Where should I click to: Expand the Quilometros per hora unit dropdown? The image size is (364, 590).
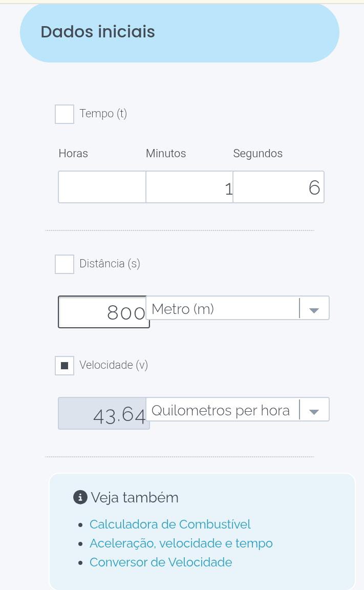coord(224,410)
